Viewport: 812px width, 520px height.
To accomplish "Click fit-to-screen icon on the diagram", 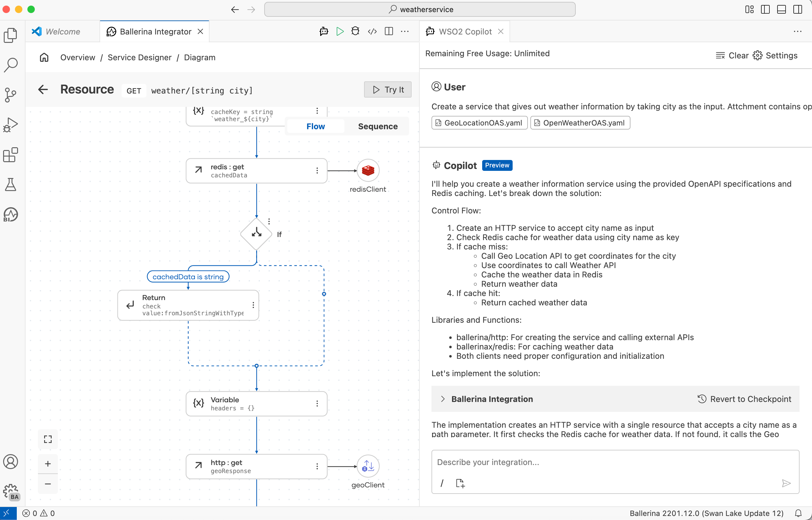I will 48,439.
